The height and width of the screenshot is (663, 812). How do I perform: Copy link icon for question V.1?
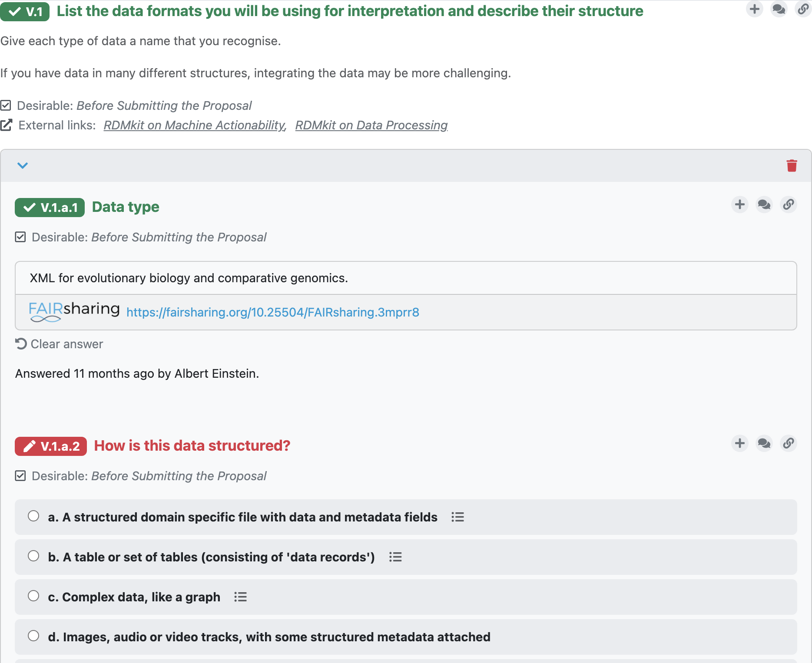(x=803, y=9)
